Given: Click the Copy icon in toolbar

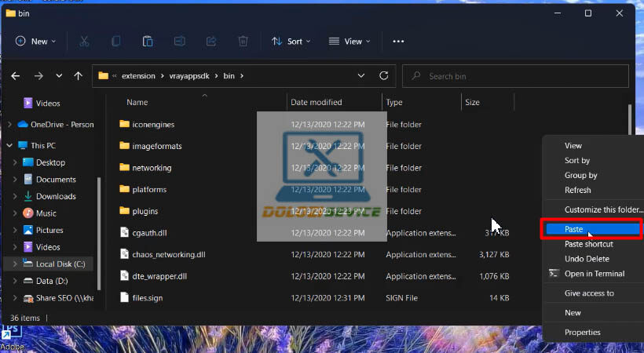Looking at the screenshot, I should (x=116, y=42).
